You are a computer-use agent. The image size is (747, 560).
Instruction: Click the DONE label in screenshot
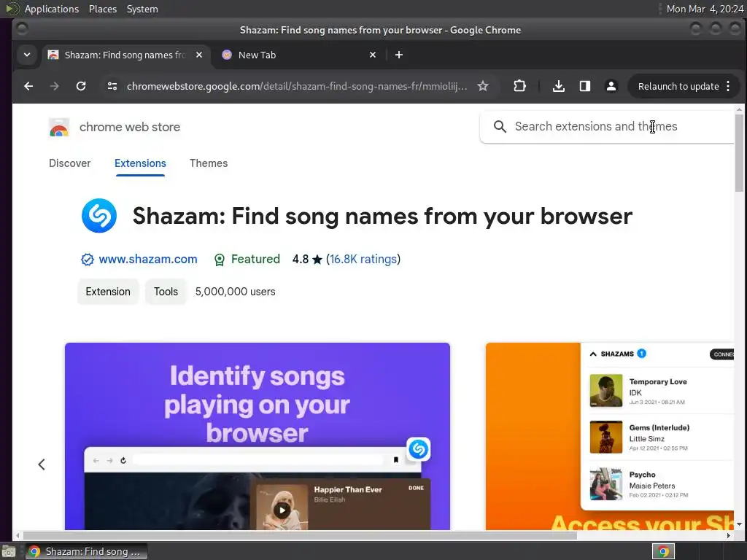point(416,488)
